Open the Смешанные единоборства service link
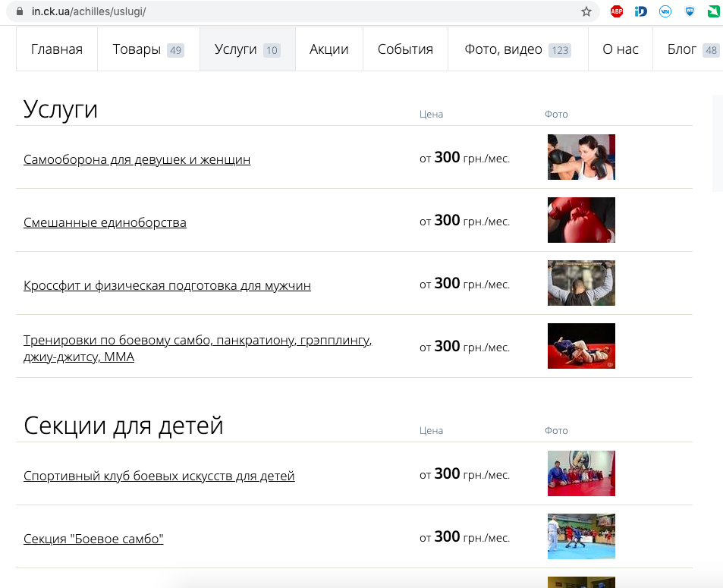The height and width of the screenshot is (588, 723). (105, 222)
